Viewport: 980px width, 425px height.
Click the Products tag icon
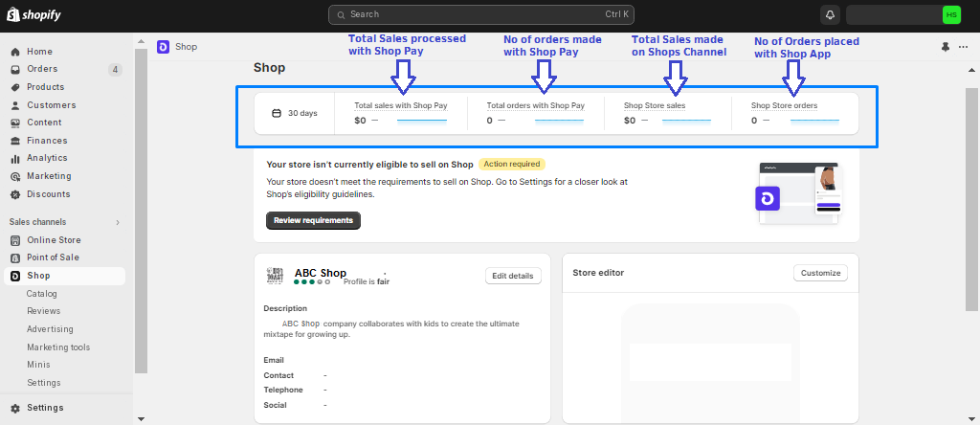15,87
